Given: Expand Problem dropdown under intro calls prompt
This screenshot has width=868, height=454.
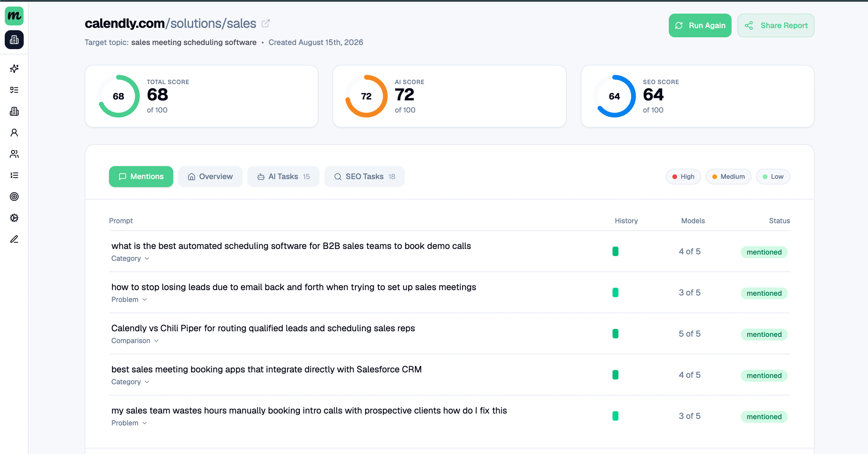Looking at the screenshot, I should 129,423.
